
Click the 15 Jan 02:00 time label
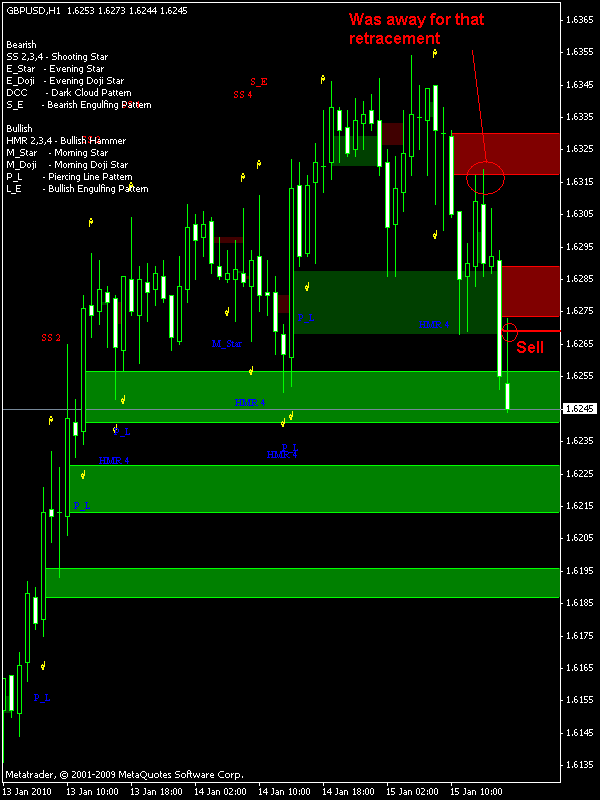[413, 791]
